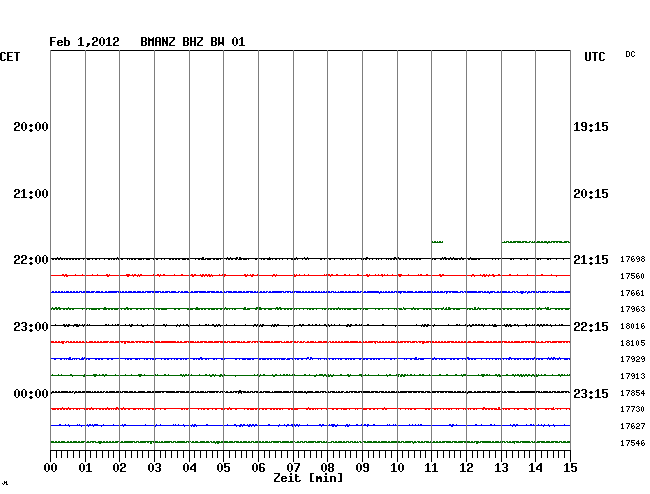Click the DC value 17627

click(633, 426)
